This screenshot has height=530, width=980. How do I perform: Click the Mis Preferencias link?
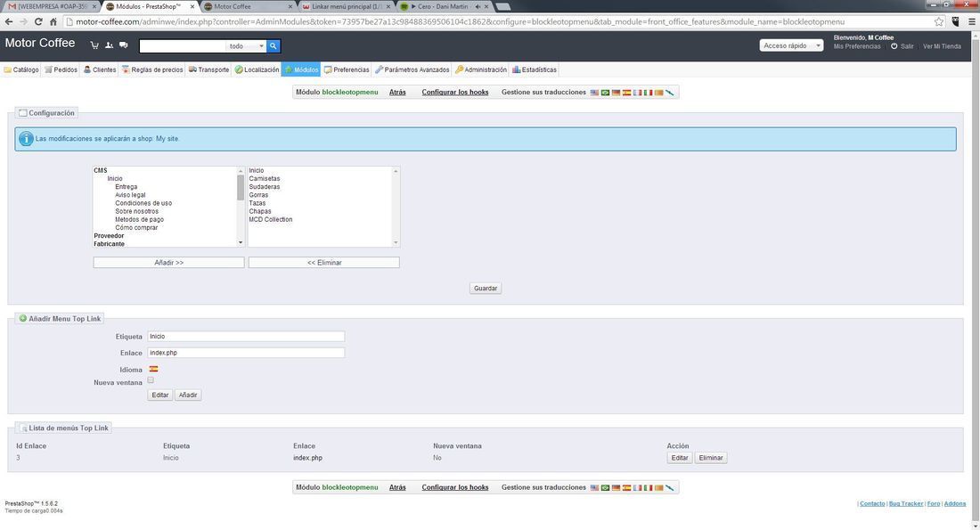point(857,46)
